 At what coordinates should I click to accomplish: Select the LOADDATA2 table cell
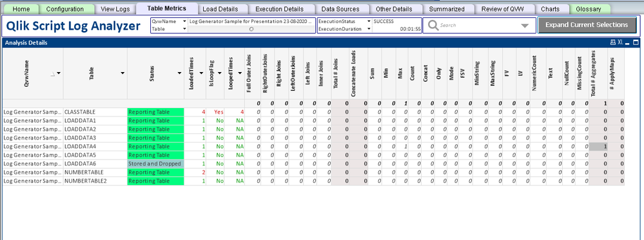tap(95, 129)
